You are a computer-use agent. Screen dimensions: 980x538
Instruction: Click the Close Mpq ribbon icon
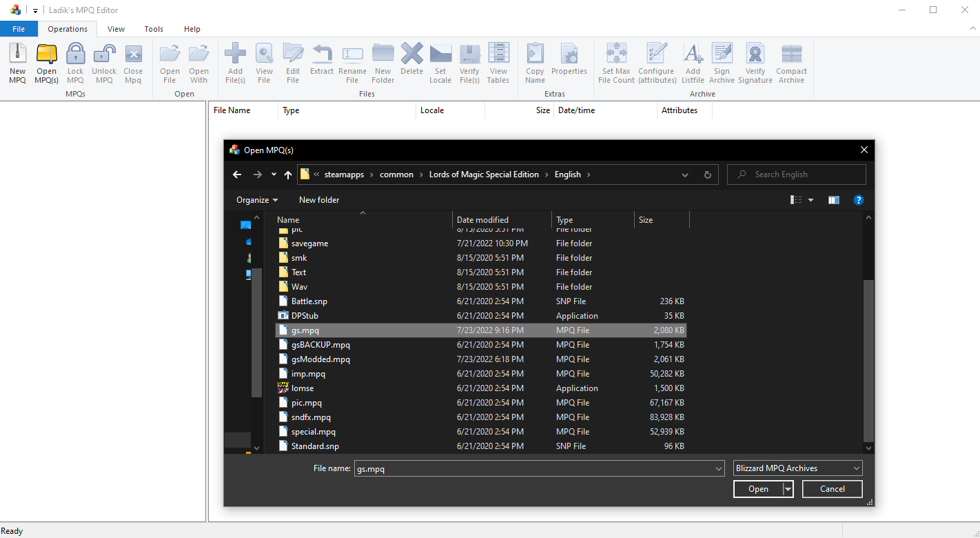coord(133,54)
